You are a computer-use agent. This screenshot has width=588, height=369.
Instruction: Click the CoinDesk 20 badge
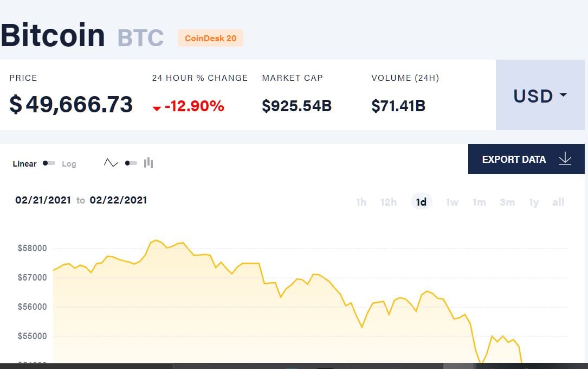coord(210,39)
